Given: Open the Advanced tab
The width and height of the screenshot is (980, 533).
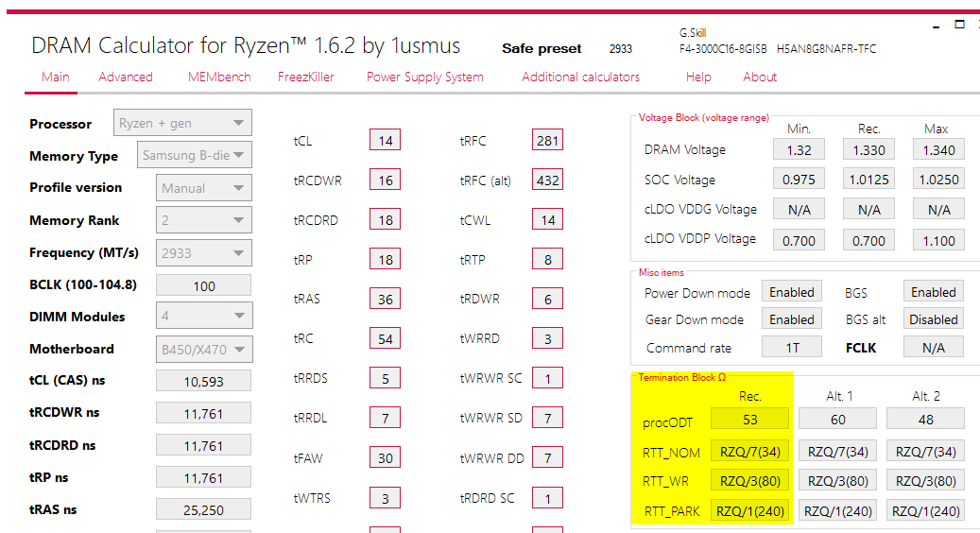Looking at the screenshot, I should (x=126, y=77).
